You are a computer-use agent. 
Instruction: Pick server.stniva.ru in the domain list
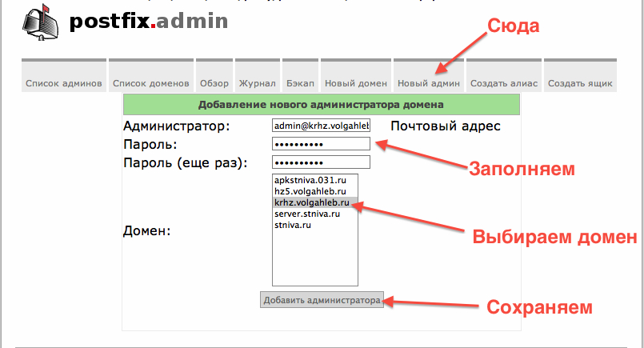(307, 214)
